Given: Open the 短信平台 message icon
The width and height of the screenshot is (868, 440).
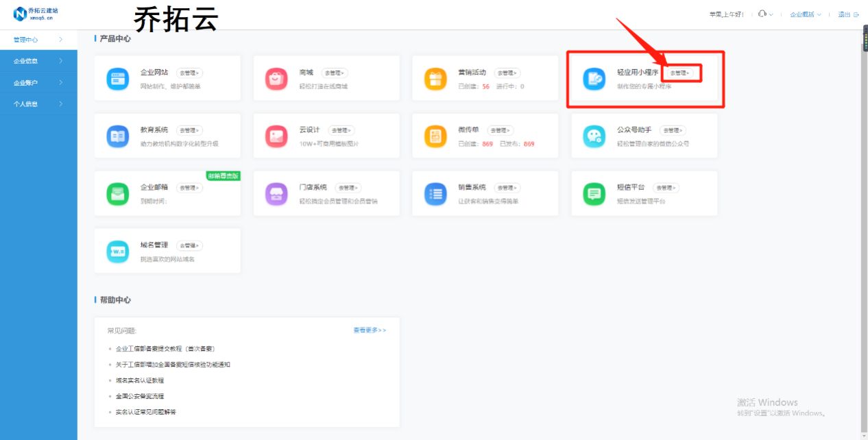Looking at the screenshot, I should [593, 193].
